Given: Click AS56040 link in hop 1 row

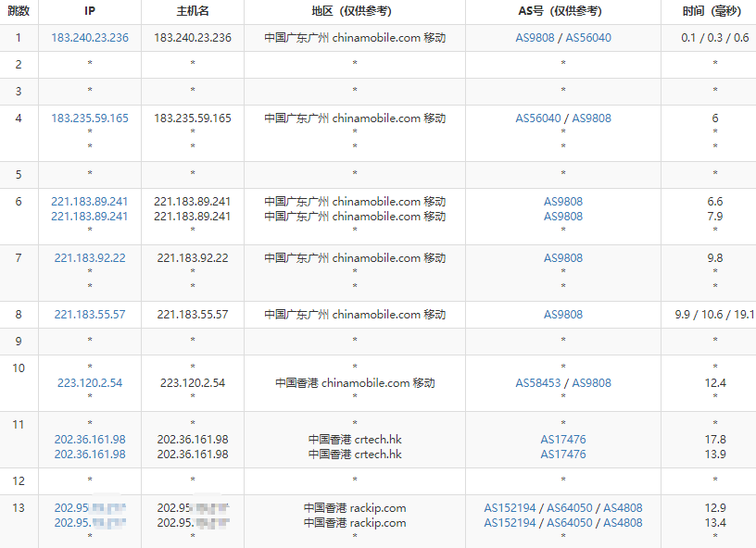Looking at the screenshot, I should (588, 38).
